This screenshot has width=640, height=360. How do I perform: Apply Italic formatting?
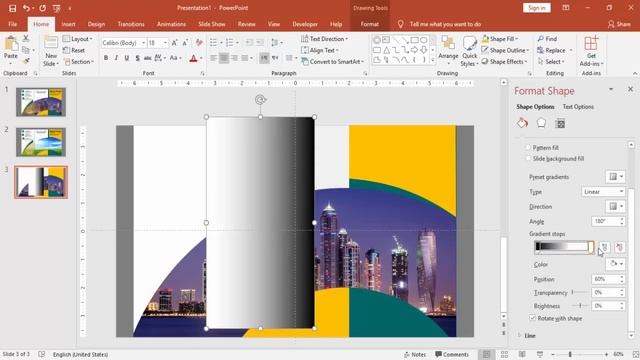pos(116,58)
